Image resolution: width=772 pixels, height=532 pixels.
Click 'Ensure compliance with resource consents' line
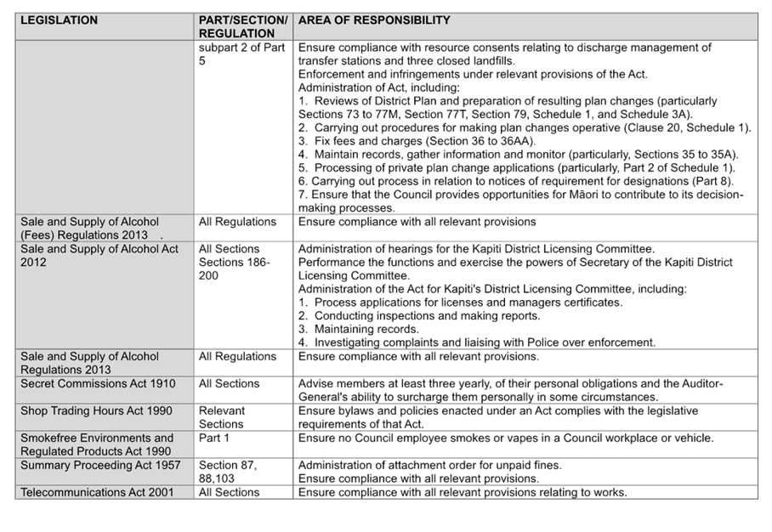point(505,54)
